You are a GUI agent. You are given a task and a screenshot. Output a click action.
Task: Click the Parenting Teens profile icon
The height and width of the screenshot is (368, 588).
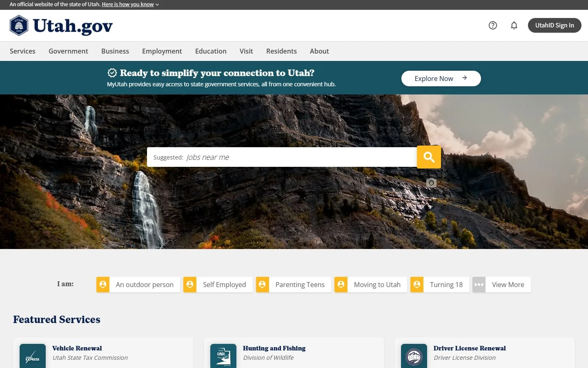tap(263, 285)
